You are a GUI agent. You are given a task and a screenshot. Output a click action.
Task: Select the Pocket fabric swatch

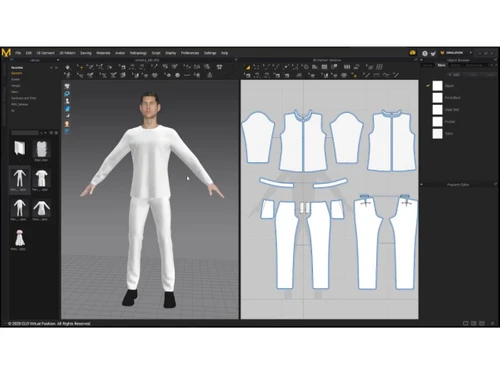point(437,122)
